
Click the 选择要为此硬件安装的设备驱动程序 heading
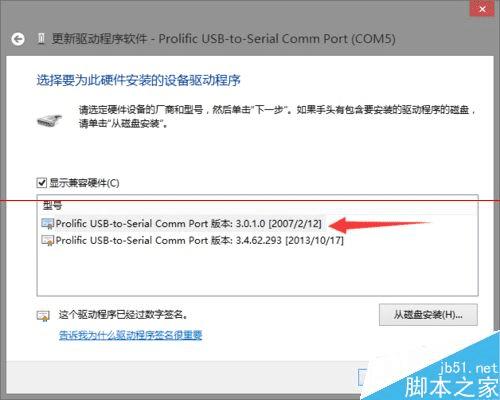[139, 80]
